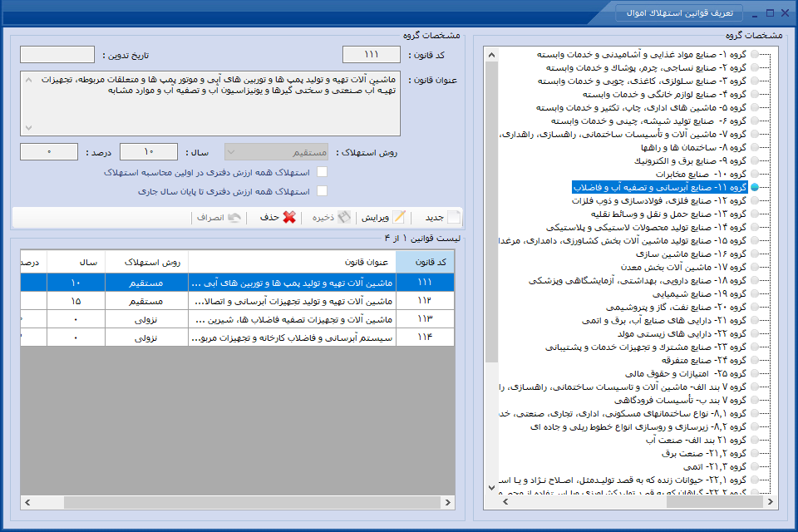Screen dimensions: 798x532
Task: Toggle checkbox استهلاک همه ارزش دفتری تا پایان سال جاری
Action: point(322,191)
